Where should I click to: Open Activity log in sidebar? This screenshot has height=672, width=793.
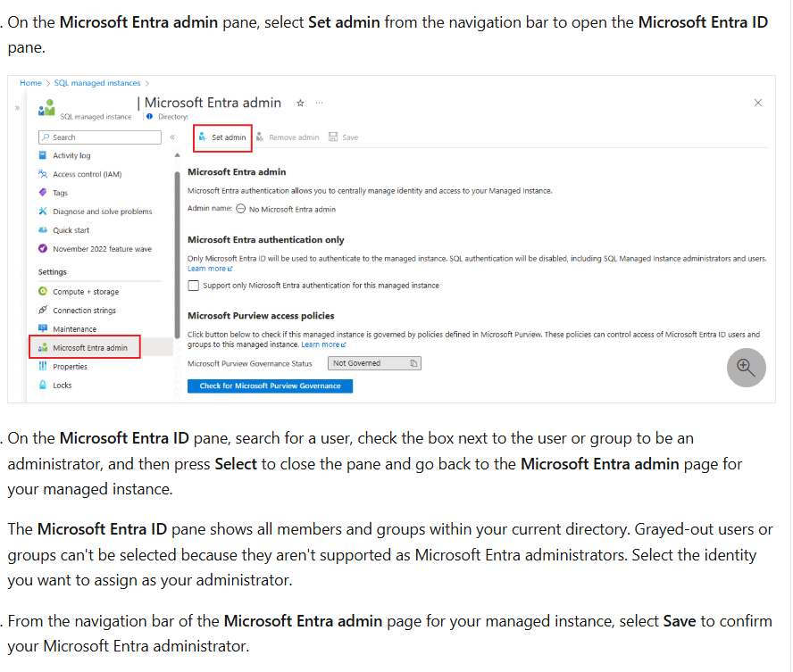(x=71, y=155)
